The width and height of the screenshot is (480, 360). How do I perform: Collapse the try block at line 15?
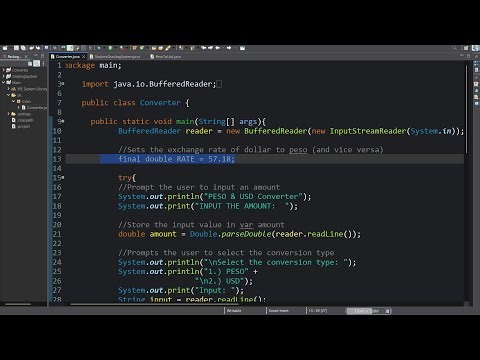coord(63,178)
